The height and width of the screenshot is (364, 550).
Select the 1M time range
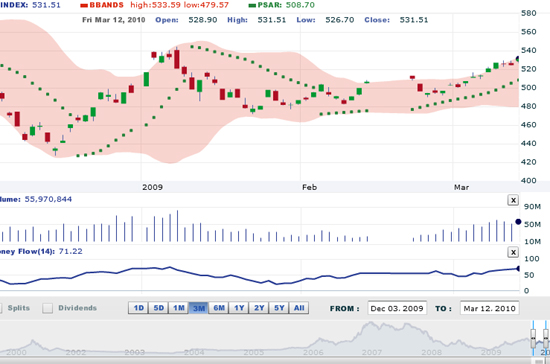tap(179, 308)
